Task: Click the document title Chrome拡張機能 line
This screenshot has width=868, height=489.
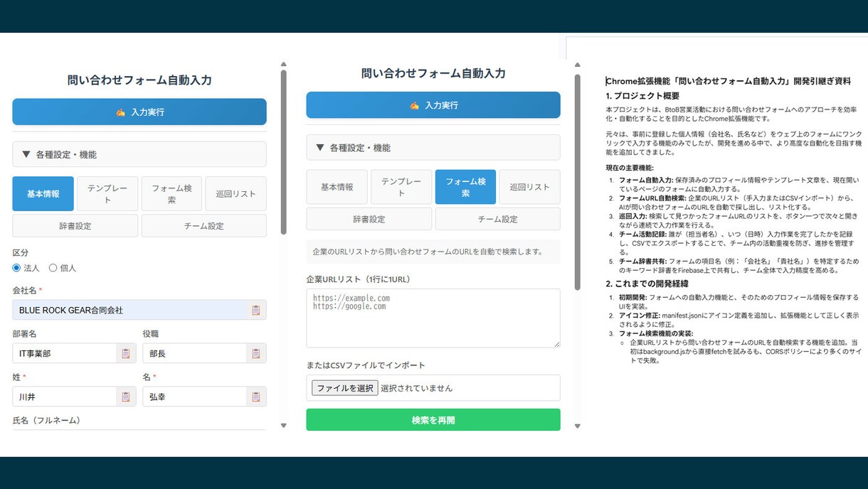Action: click(x=728, y=82)
